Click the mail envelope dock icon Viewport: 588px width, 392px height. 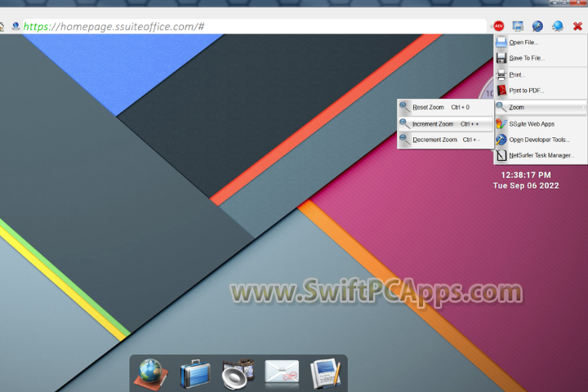tap(282, 372)
